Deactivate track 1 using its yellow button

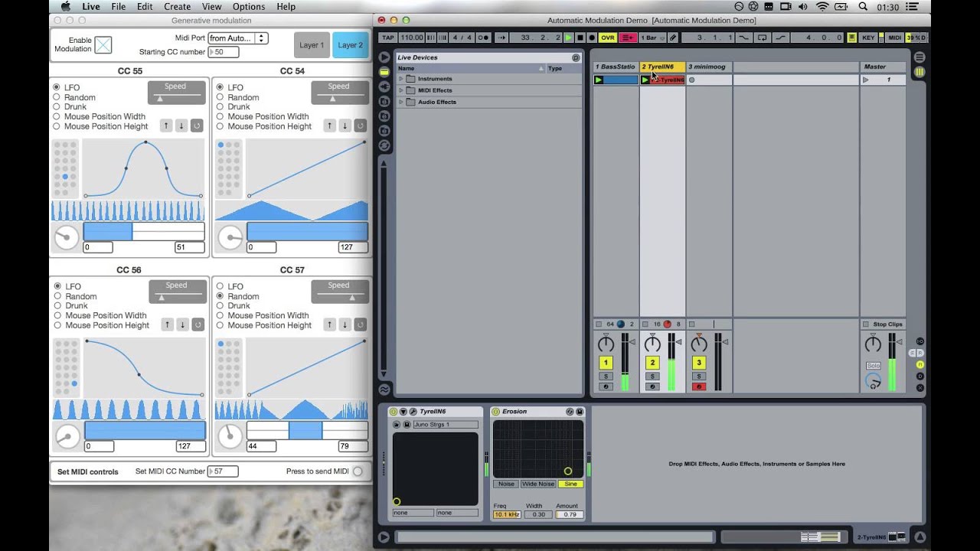pyautogui.click(x=606, y=363)
